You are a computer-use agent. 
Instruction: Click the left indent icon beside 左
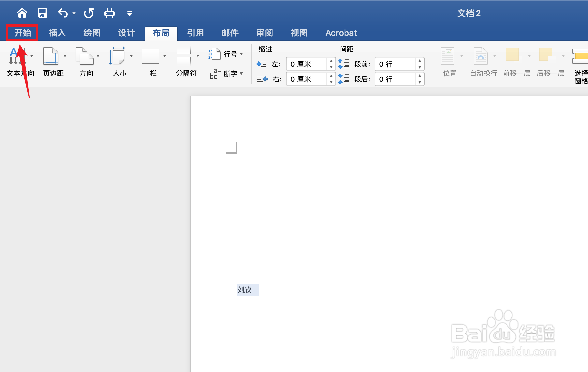pyautogui.click(x=261, y=64)
